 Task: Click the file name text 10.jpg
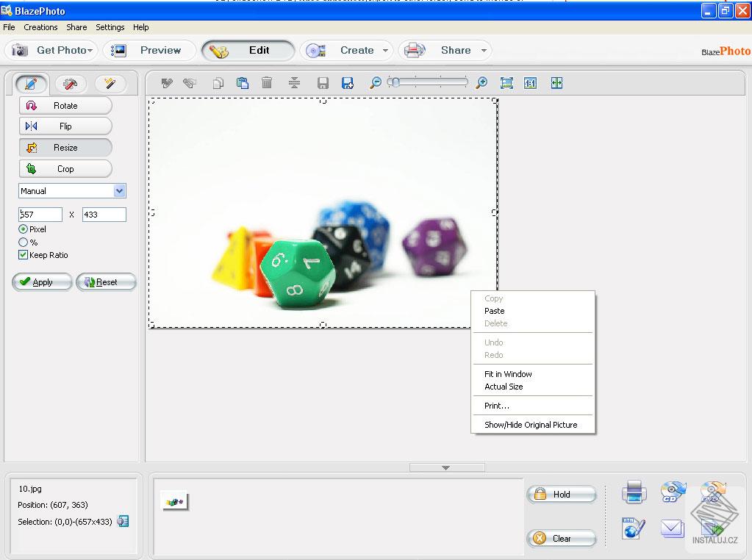click(x=29, y=489)
